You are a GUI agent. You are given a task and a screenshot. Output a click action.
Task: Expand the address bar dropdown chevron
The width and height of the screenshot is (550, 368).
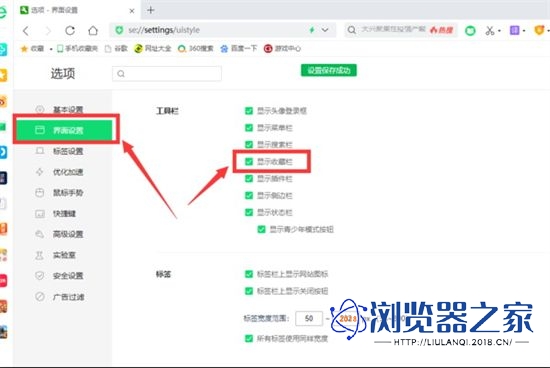325,30
